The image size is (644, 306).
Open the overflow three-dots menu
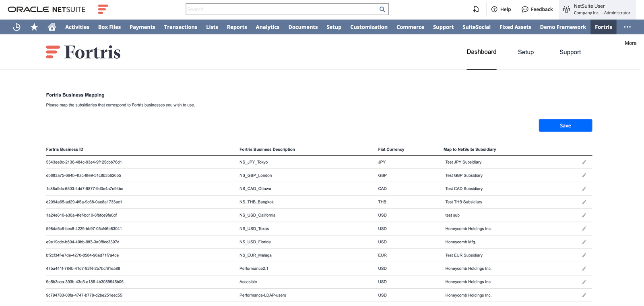[x=627, y=27]
